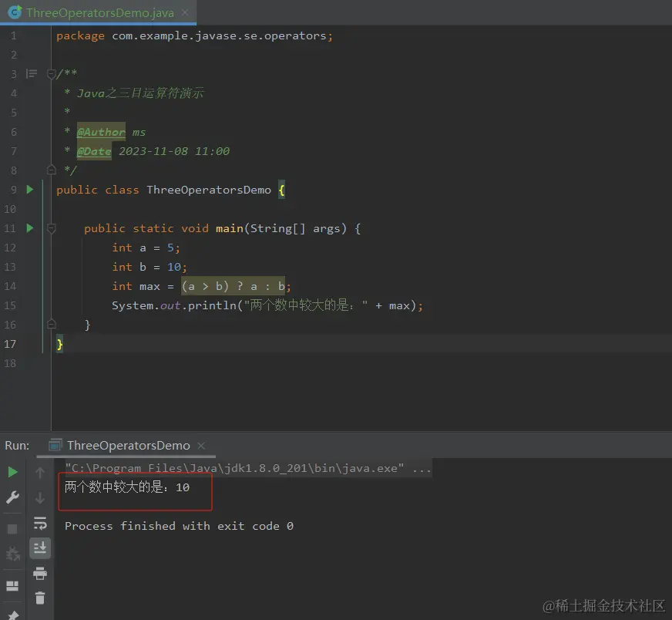Open the ThreeOperatorsDemo.java editor tab
Image resolution: width=672 pixels, height=620 pixels.
pyautogui.click(x=99, y=13)
